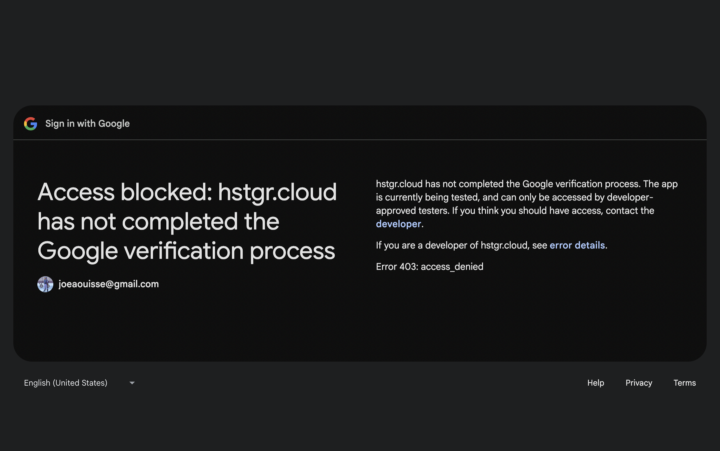Open the Terms link
The width and height of the screenshot is (720, 451).
[x=684, y=383]
